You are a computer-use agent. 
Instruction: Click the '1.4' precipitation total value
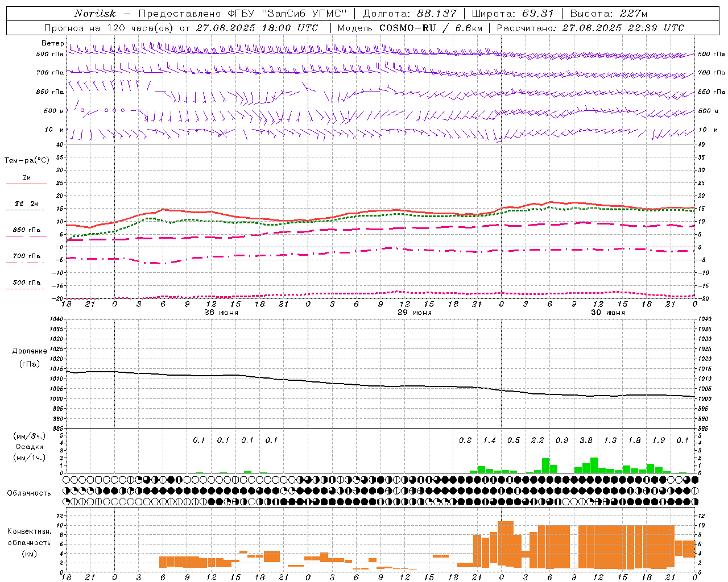[x=489, y=440]
